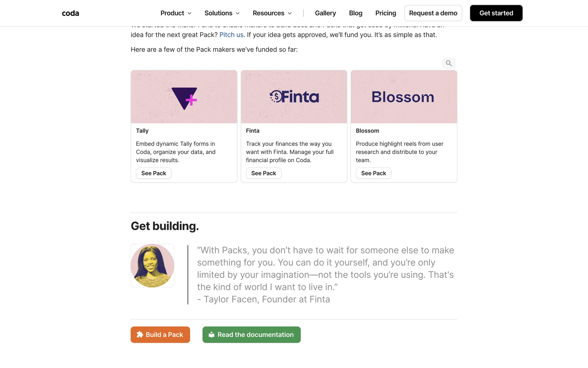The width and height of the screenshot is (588, 368).
Task: Click the Finta logo image
Action: [x=294, y=97]
